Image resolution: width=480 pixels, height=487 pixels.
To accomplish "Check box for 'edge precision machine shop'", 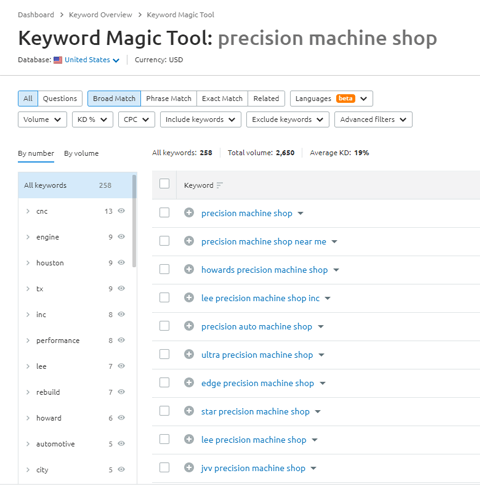I will tap(164, 382).
